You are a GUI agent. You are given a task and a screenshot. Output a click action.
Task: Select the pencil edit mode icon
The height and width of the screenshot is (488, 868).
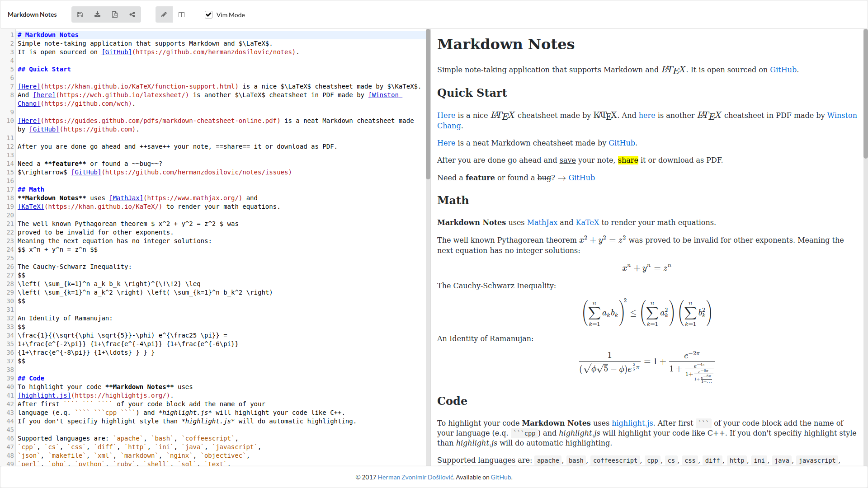(164, 14)
